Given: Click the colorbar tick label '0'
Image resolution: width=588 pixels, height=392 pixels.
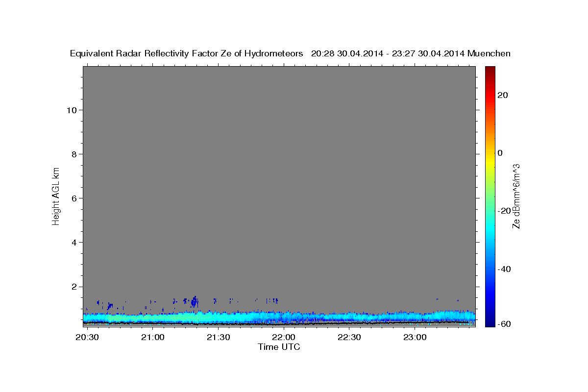Looking at the screenshot, I should point(500,153).
